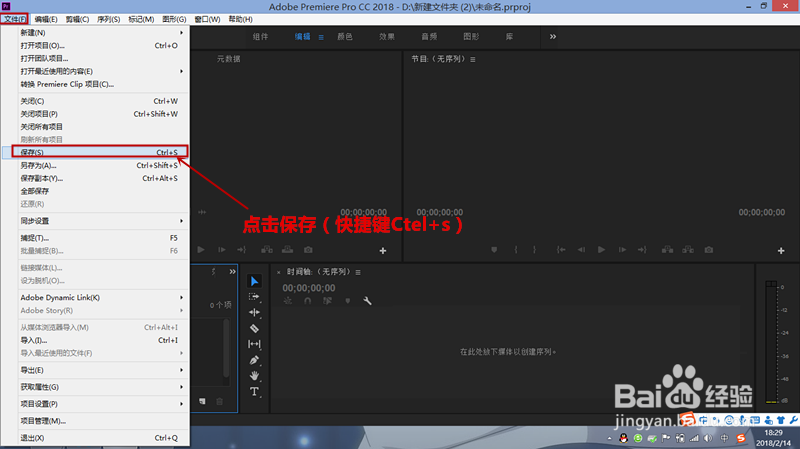Expand Project panel overflow chevrons

pos(233,271)
